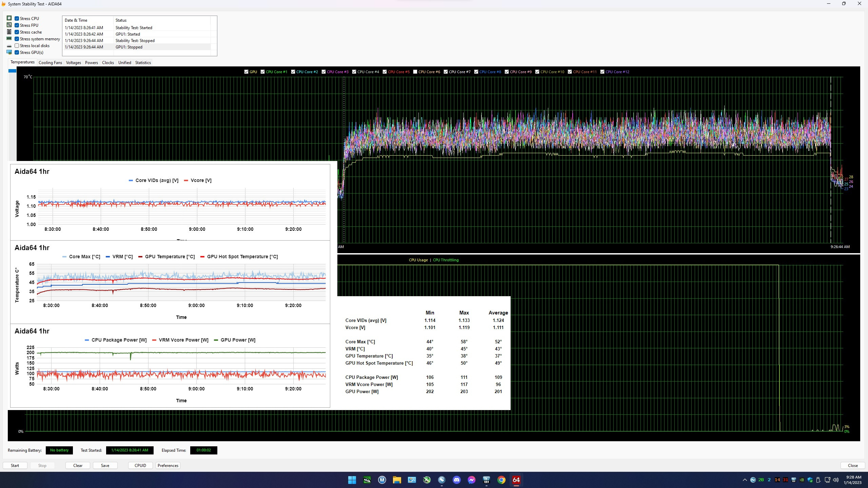Click the volume speaker tray icon
868x488 pixels.
point(835,480)
